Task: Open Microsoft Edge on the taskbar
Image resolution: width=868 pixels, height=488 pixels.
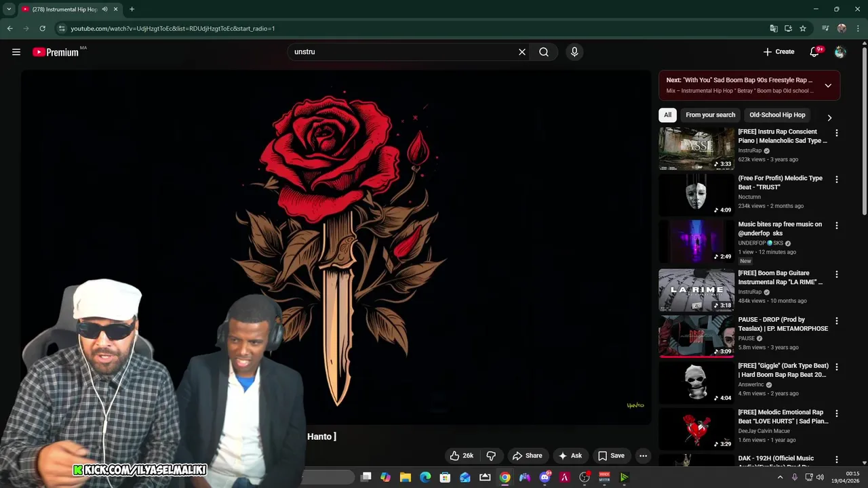Action: tap(425, 477)
